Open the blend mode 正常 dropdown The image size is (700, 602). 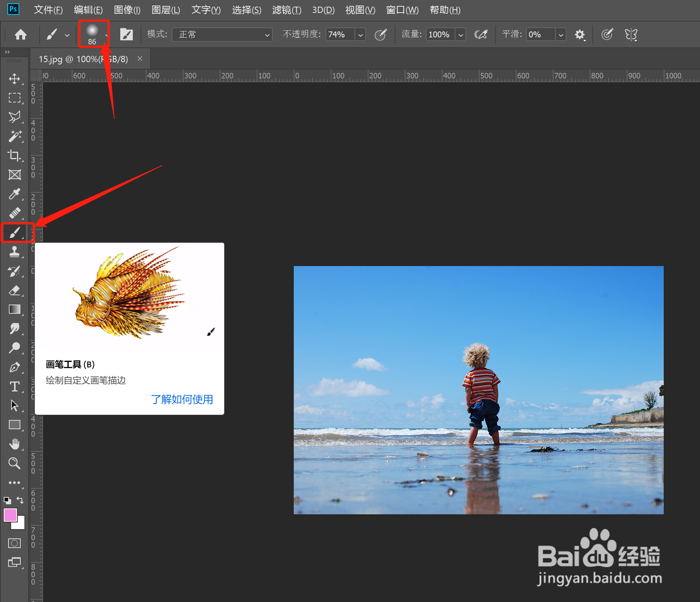click(222, 34)
